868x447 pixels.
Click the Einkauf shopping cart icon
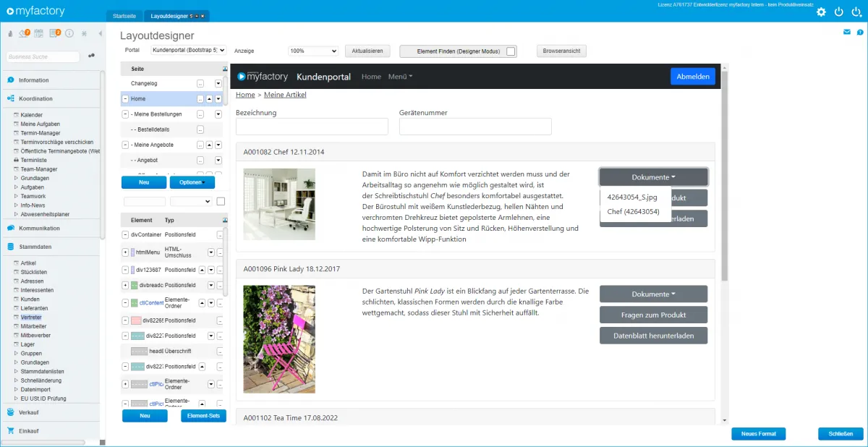10,430
